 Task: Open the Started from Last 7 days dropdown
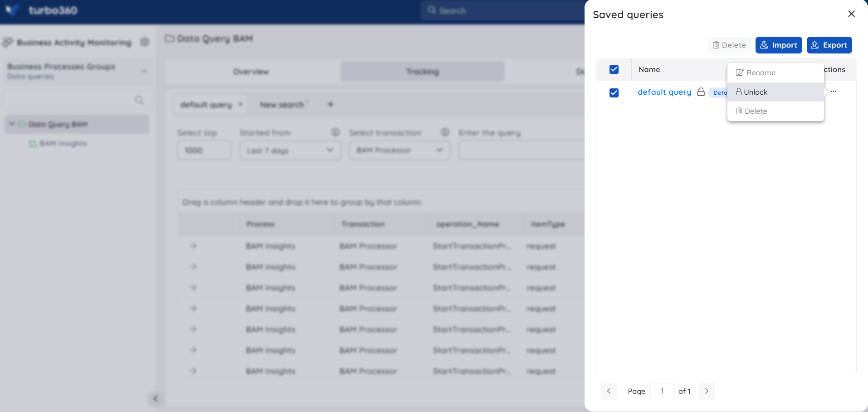(x=290, y=150)
